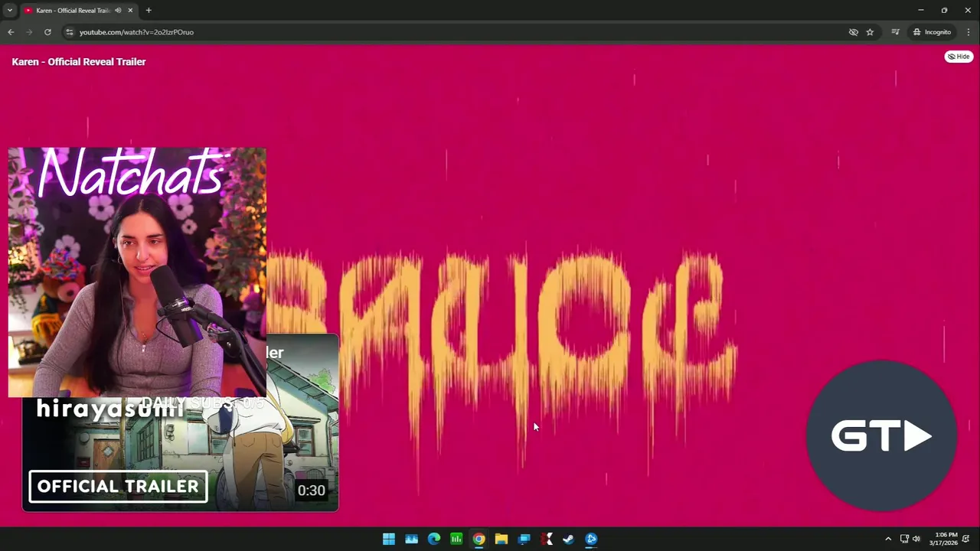The image size is (980, 551).
Task: Reload the YouTube page
Action: click(x=47, y=32)
